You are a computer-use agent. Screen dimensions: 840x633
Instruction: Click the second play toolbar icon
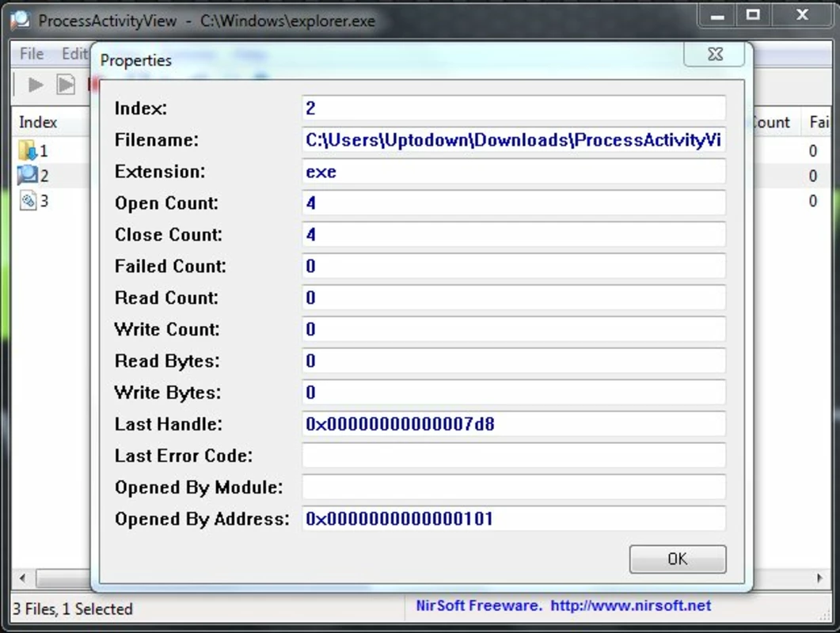pyautogui.click(x=66, y=85)
